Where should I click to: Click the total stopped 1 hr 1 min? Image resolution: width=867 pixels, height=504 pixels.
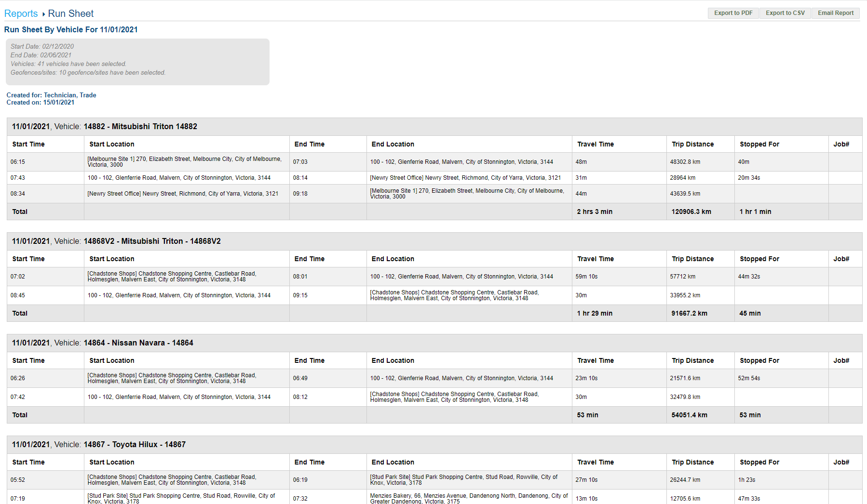click(x=755, y=212)
